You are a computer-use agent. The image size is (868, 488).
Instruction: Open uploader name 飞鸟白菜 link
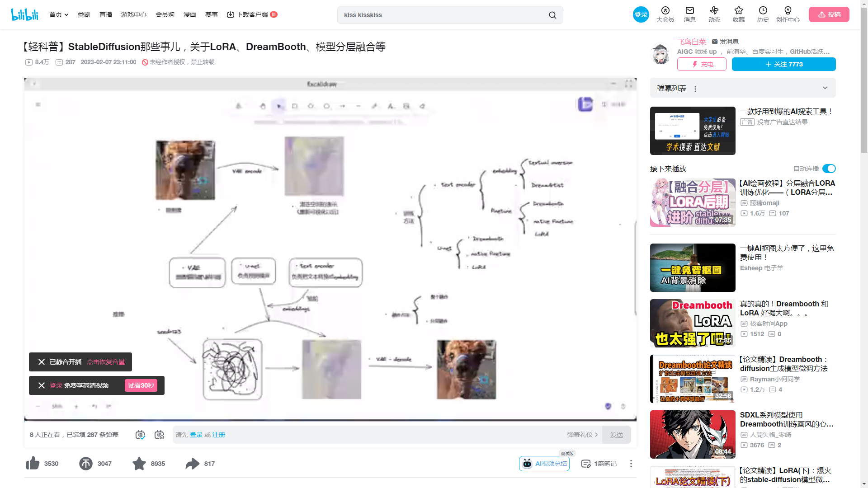[691, 42]
